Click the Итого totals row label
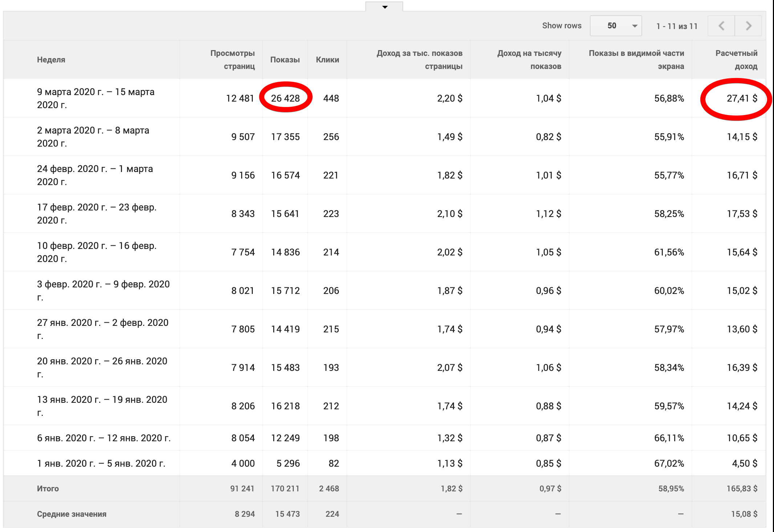Screen dimensions: 774x532 click(x=48, y=488)
